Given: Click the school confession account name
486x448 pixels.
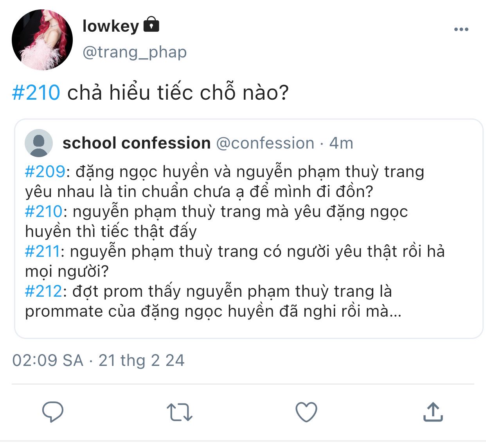Looking at the screenshot, I should (137, 143).
